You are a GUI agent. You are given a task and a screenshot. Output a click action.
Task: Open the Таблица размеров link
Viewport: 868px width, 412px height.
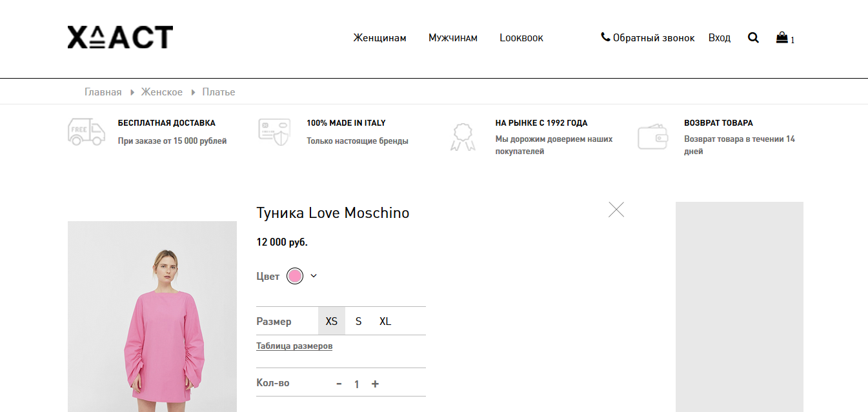coord(294,346)
